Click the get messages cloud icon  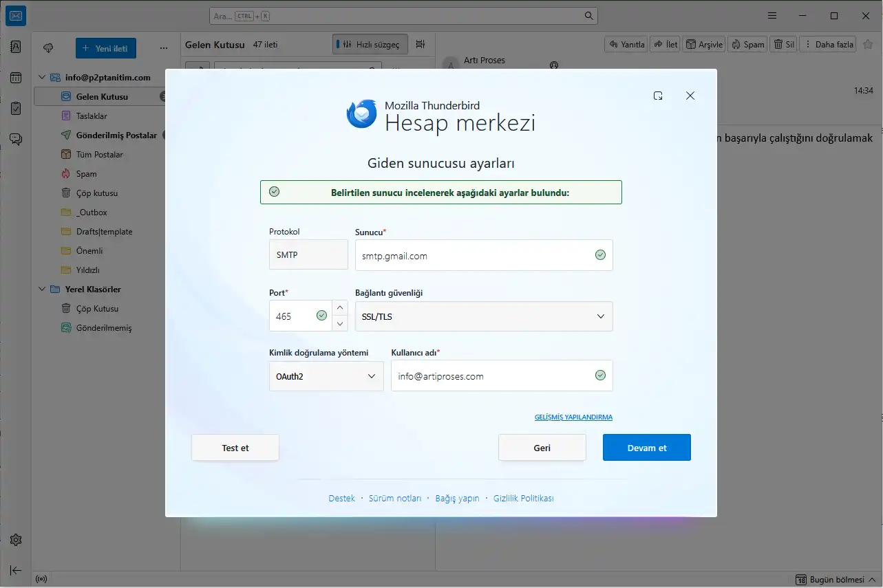(48, 48)
